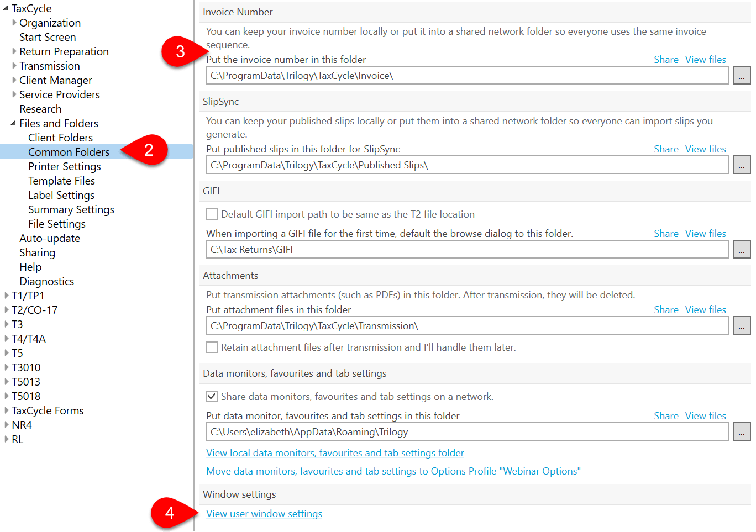Open View local data monitors folder link

335,452
